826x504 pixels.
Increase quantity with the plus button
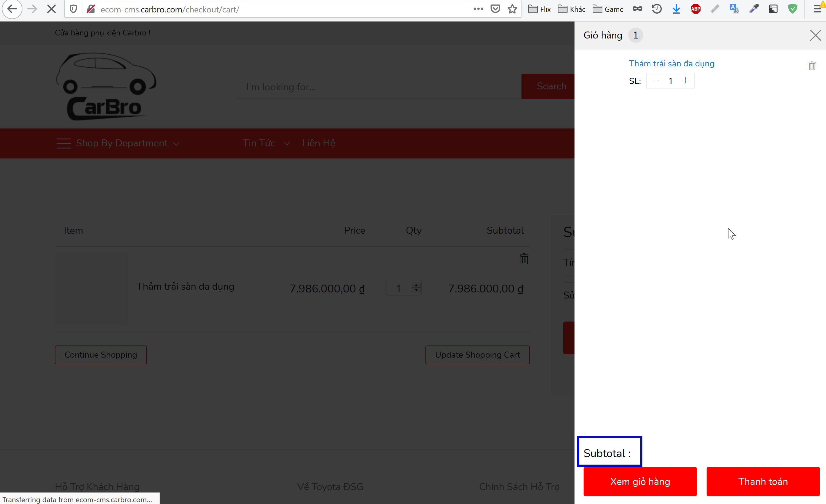coord(685,81)
